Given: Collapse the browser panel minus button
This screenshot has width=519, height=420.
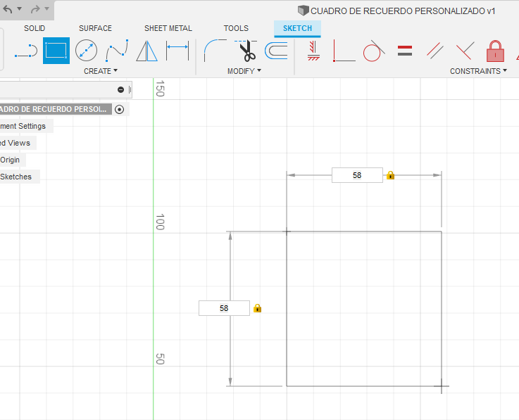Looking at the screenshot, I should click(x=121, y=89).
